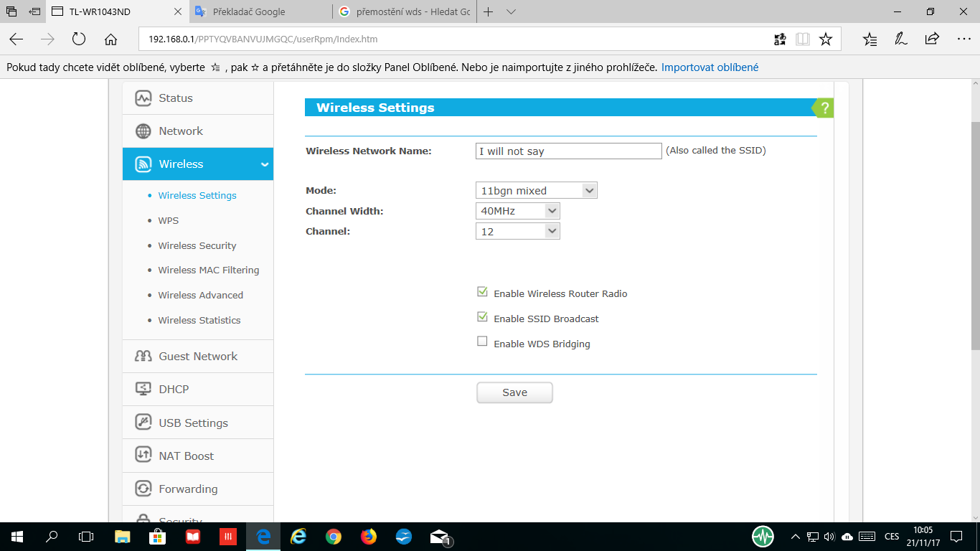Switch to the přemostění wds search tab
Screen dimensions: 980x551
tap(405, 11)
